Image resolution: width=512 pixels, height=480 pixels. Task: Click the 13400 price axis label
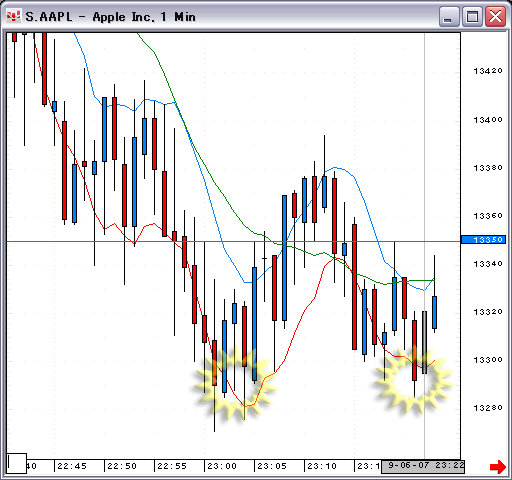[488, 120]
